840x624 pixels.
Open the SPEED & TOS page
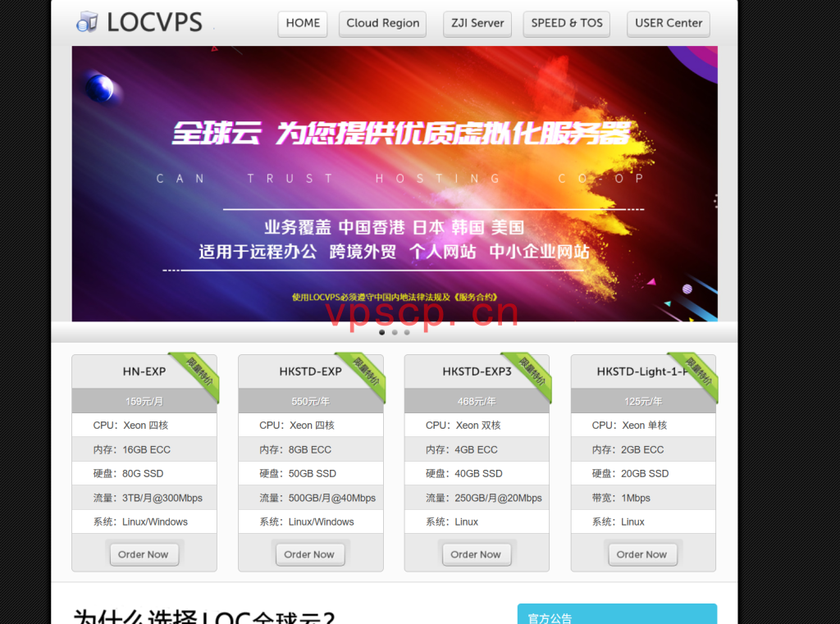tap(566, 24)
